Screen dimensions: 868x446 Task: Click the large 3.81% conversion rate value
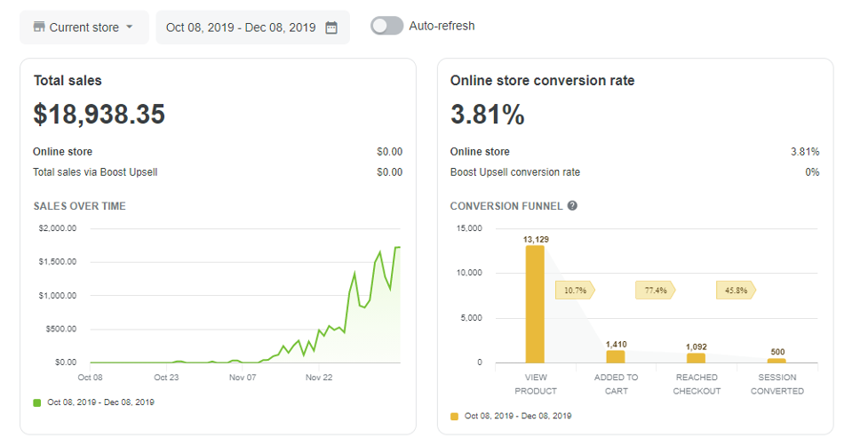[487, 115]
